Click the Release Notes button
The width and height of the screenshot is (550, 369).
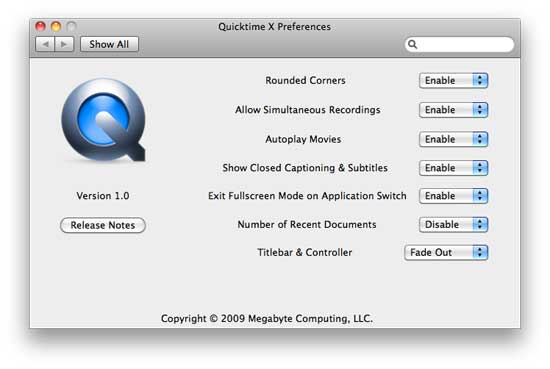pos(103,225)
